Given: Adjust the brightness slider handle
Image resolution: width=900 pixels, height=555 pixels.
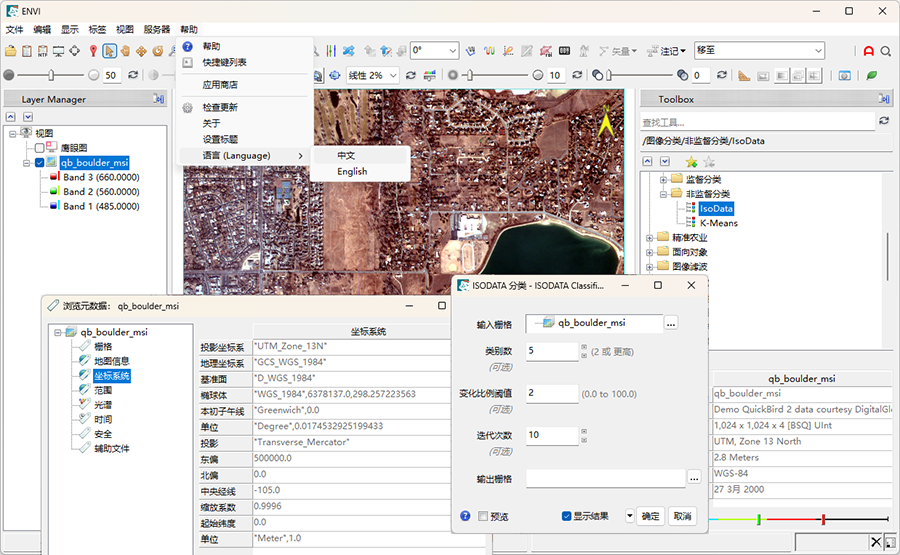Looking at the screenshot, I should click(51, 75).
